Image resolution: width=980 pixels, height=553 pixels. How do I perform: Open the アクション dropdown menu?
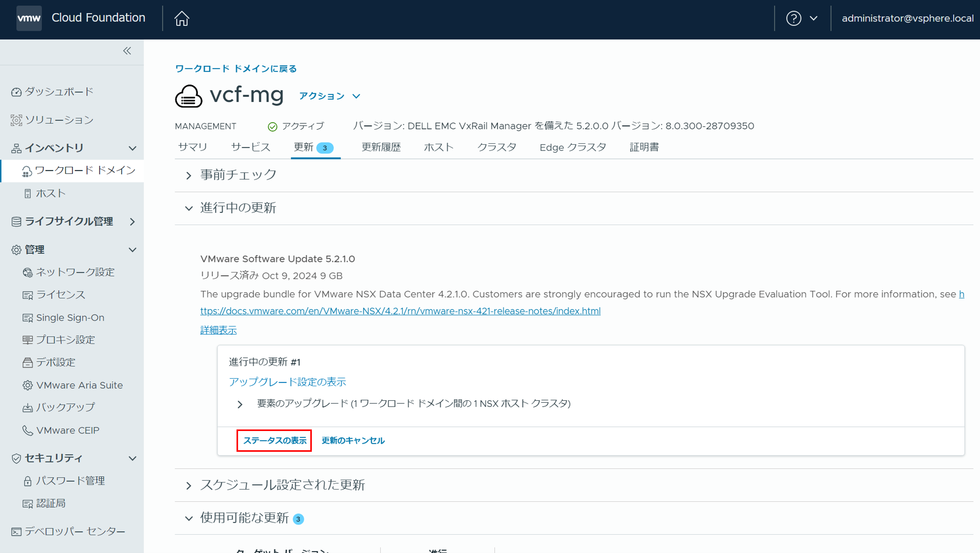[329, 96]
